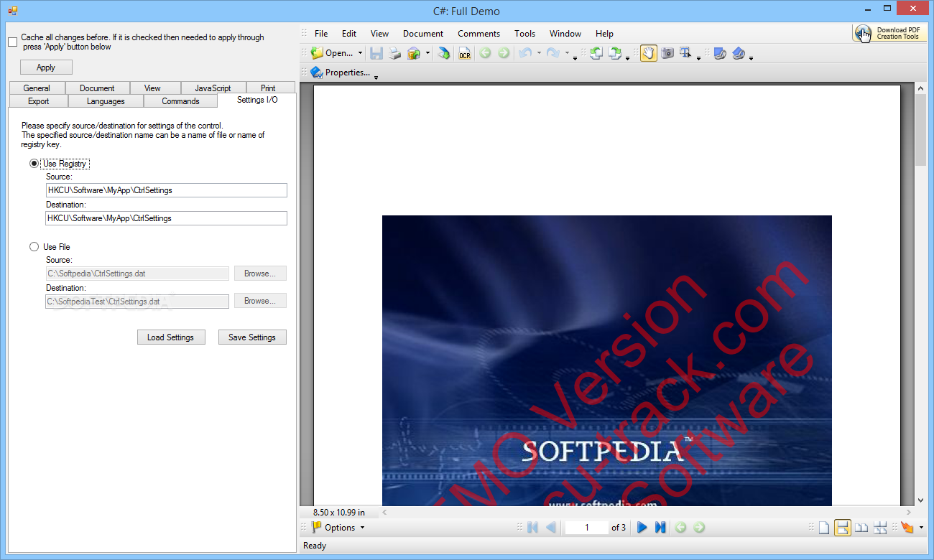Screen dimensions: 934x560
Task: Rotate page clockwise icon
Action: coord(615,53)
